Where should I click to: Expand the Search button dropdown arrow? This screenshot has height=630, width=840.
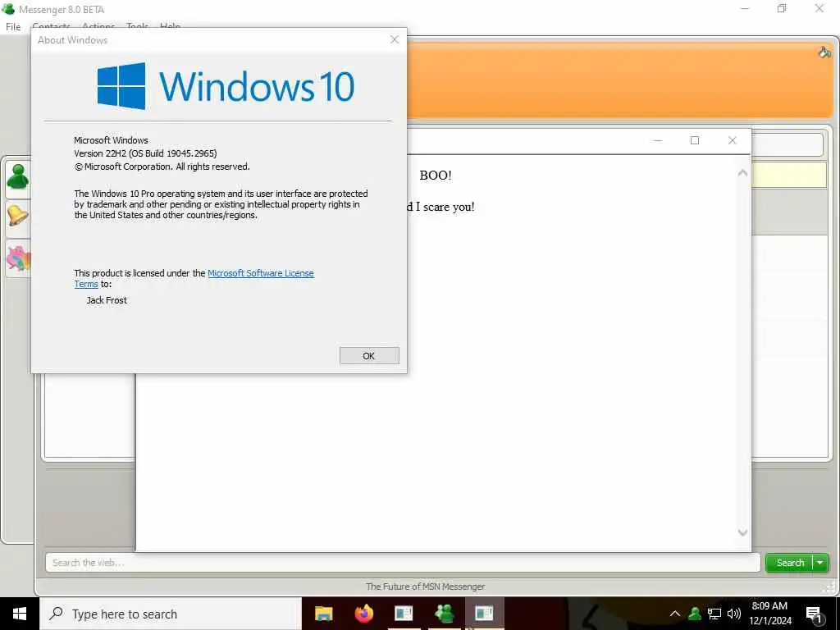coord(820,563)
